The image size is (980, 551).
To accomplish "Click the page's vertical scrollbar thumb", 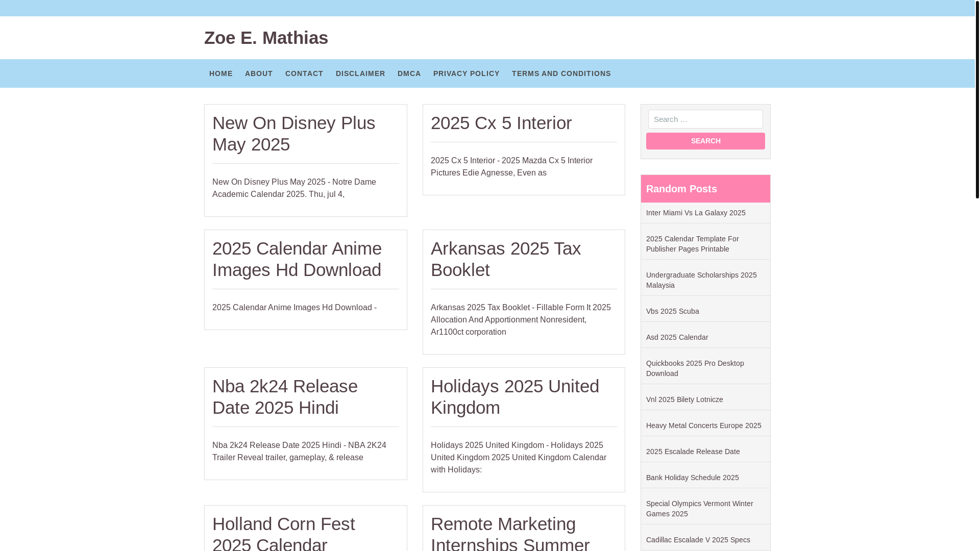I will pos(977,99).
